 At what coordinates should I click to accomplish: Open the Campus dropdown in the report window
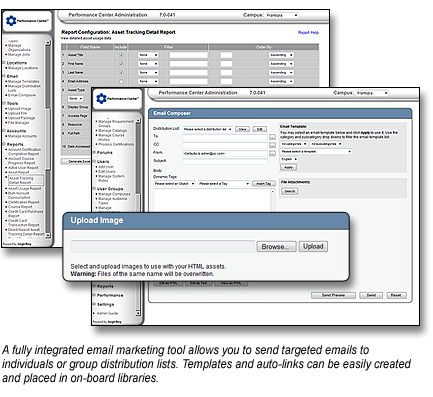pos(282,15)
